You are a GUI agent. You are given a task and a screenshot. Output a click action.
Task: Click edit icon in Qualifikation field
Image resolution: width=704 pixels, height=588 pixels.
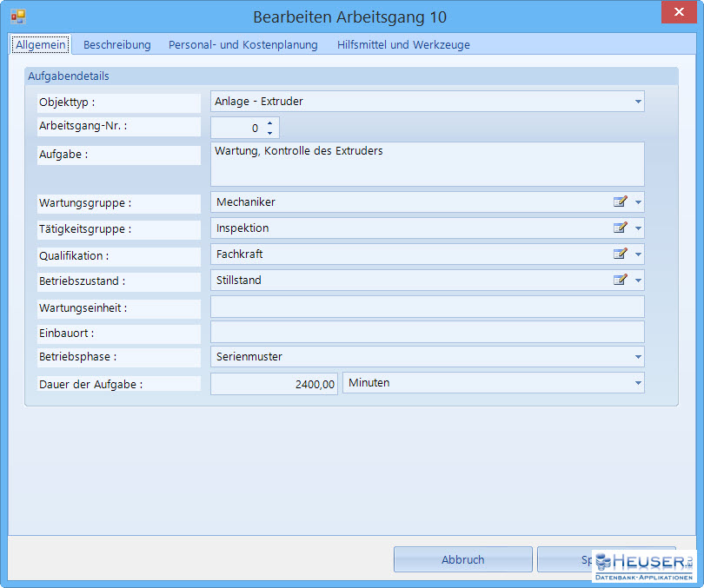620,254
